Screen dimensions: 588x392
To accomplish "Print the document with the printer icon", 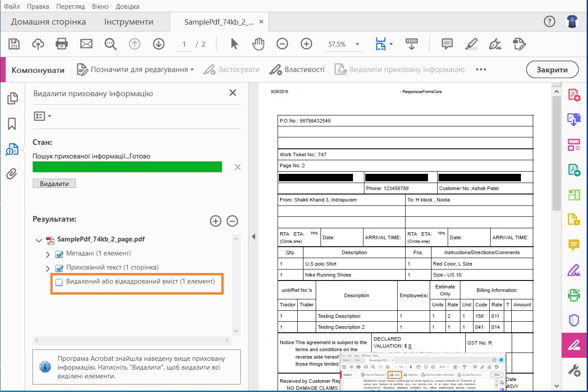I will coord(62,44).
